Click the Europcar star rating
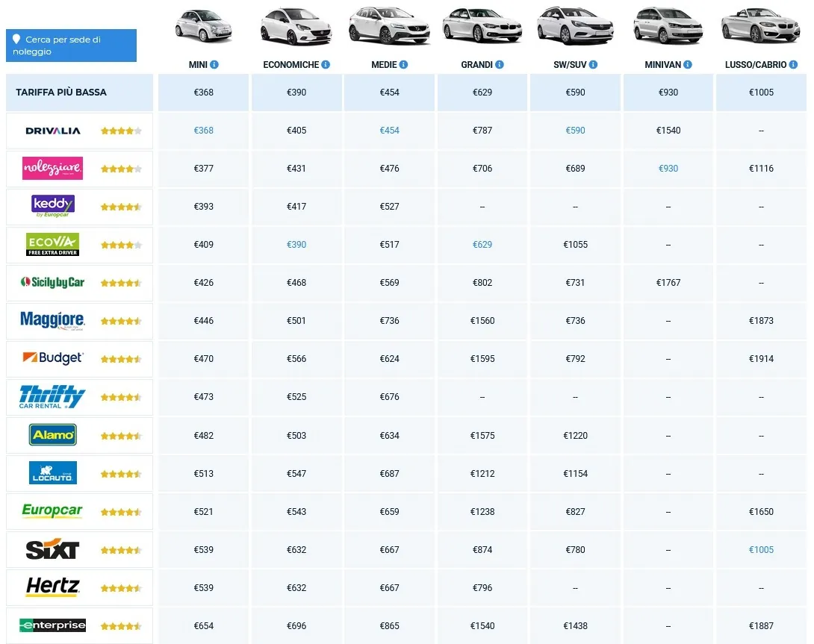Image resolution: width=814 pixels, height=644 pixels. 121,512
